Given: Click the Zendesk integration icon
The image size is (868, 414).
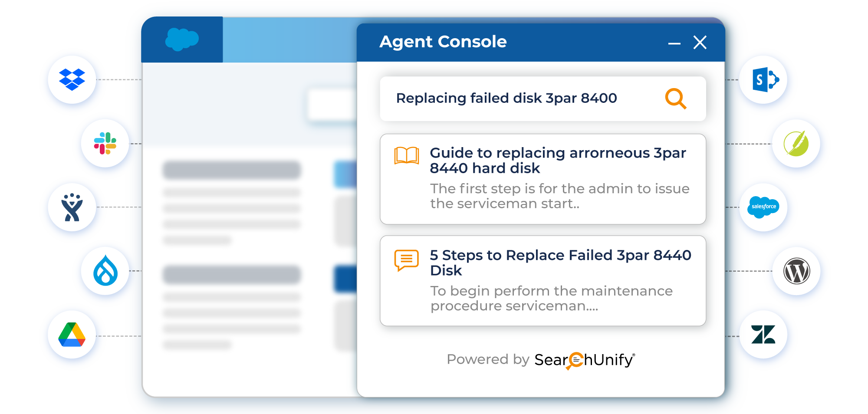Looking at the screenshot, I should pyautogui.click(x=763, y=335).
